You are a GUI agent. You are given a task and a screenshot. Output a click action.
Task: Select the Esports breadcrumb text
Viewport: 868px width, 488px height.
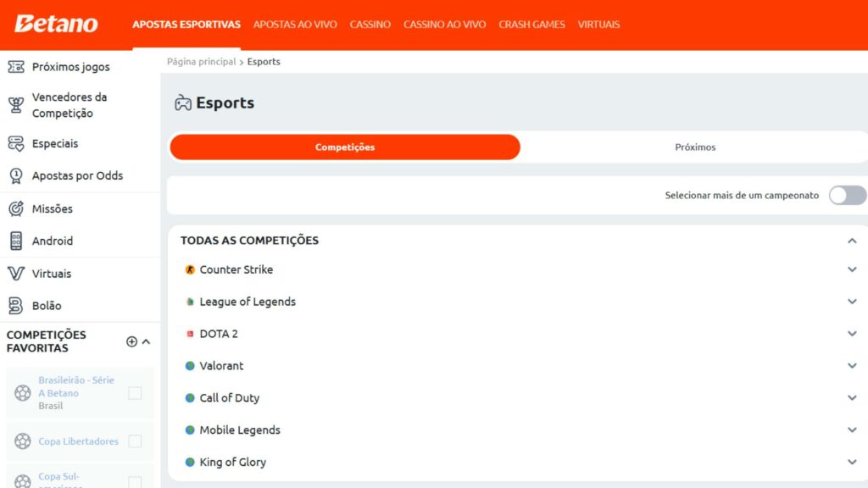tap(264, 61)
